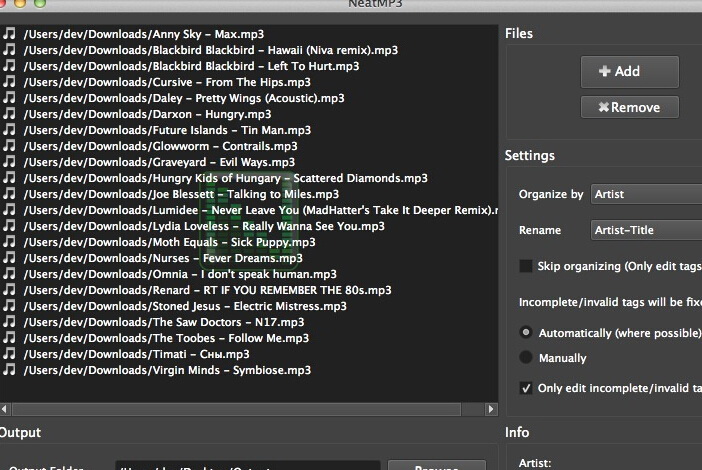Click the output folder path field

248,466
